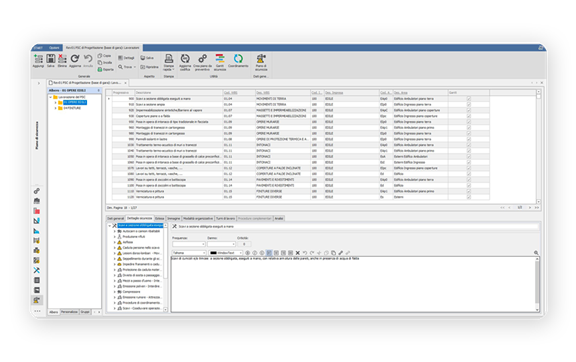This screenshot has width=576, height=362.
Task: Expand the 04 FINITURE tree folder
Action: (x=55, y=108)
